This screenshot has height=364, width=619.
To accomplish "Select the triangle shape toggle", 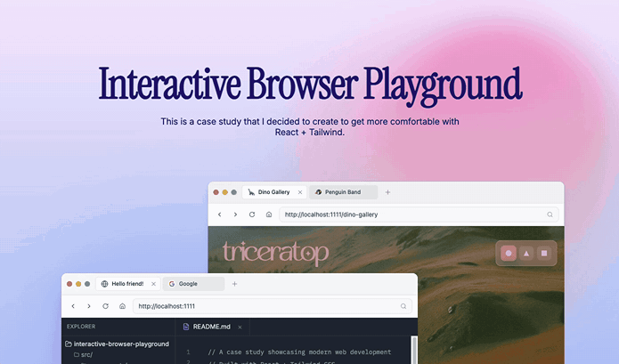I will click(526, 253).
